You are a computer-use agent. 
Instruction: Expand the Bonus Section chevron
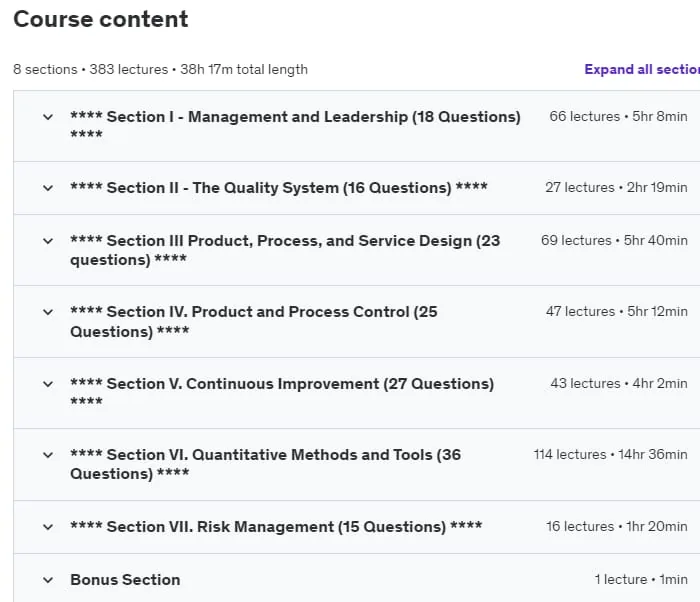pos(48,580)
